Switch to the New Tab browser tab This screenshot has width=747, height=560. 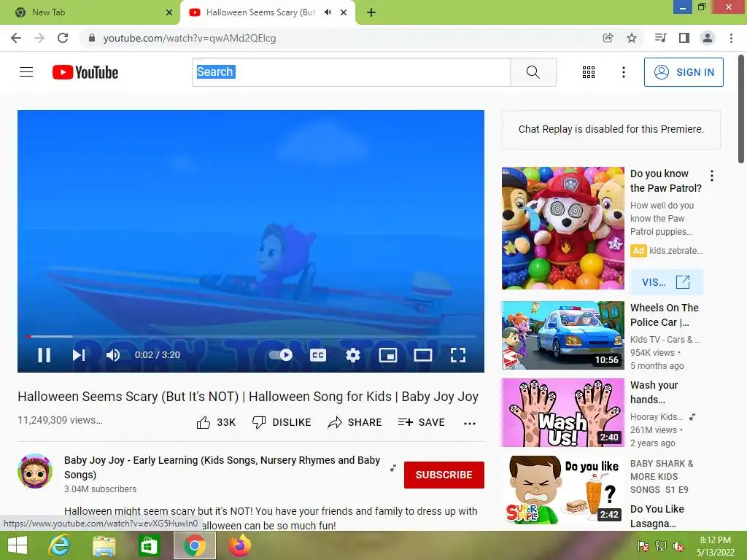click(x=90, y=12)
